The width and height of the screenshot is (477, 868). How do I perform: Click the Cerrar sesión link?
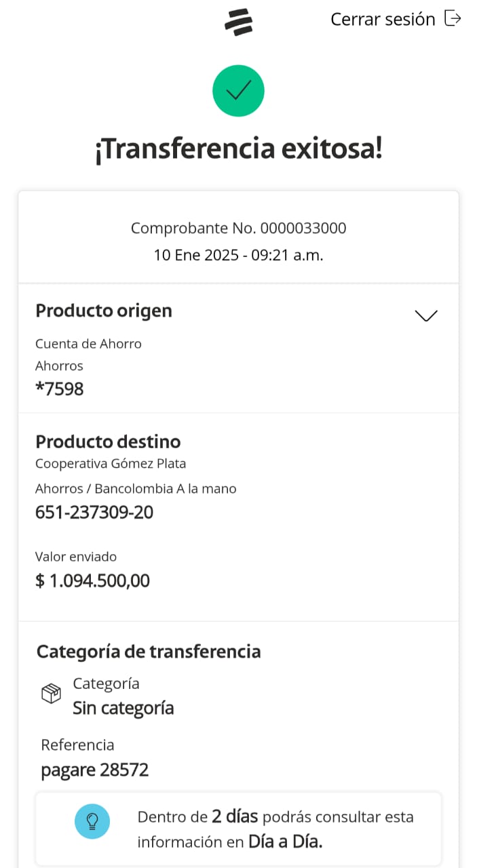click(383, 19)
